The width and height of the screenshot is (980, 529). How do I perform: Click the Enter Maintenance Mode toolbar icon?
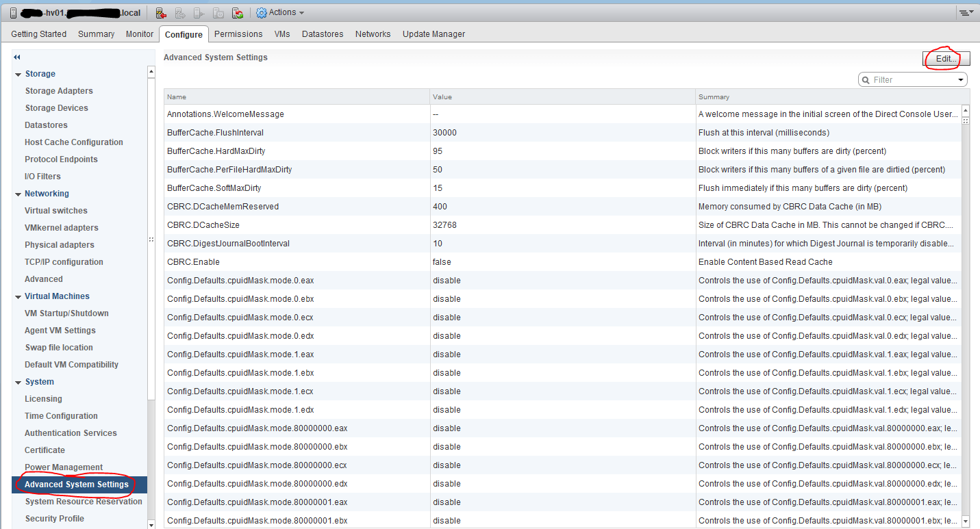tap(161, 13)
